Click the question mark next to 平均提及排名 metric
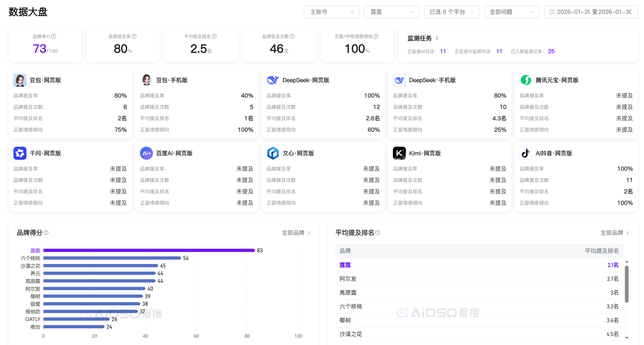 (214, 37)
